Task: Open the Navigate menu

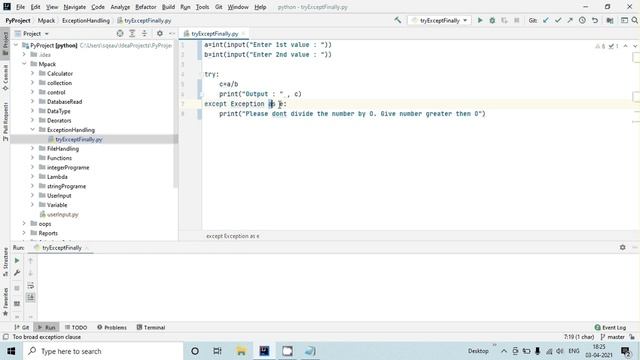Action: coord(75,7)
